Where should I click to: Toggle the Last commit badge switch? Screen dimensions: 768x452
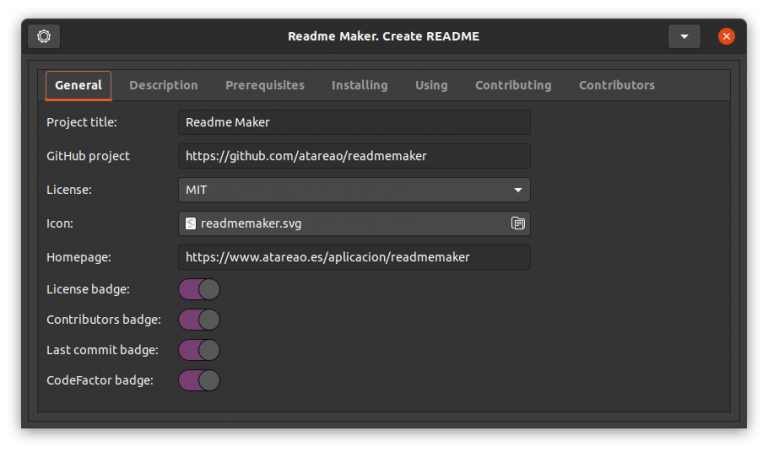(199, 350)
